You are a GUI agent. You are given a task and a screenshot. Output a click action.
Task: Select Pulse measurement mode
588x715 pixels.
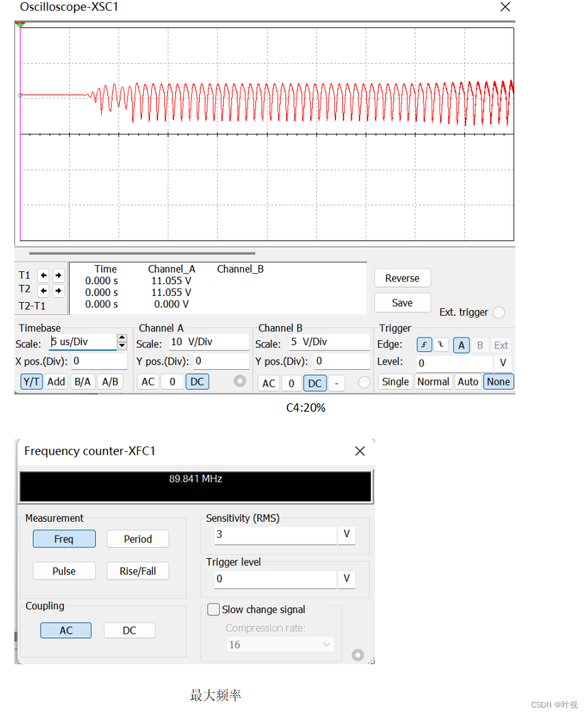point(64,571)
